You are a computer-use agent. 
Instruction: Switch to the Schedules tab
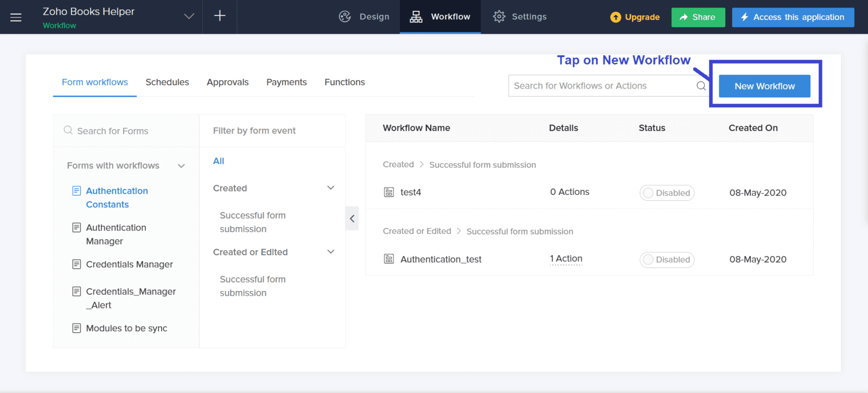(167, 82)
